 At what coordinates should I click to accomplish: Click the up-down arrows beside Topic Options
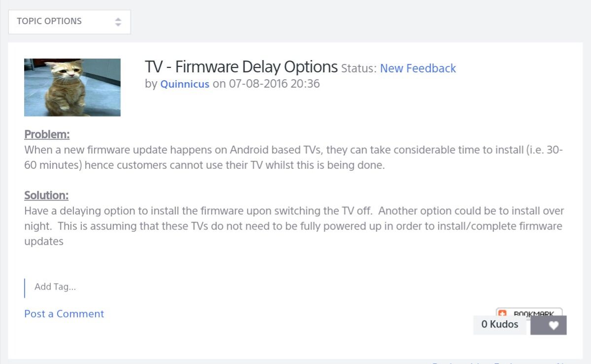coord(118,22)
